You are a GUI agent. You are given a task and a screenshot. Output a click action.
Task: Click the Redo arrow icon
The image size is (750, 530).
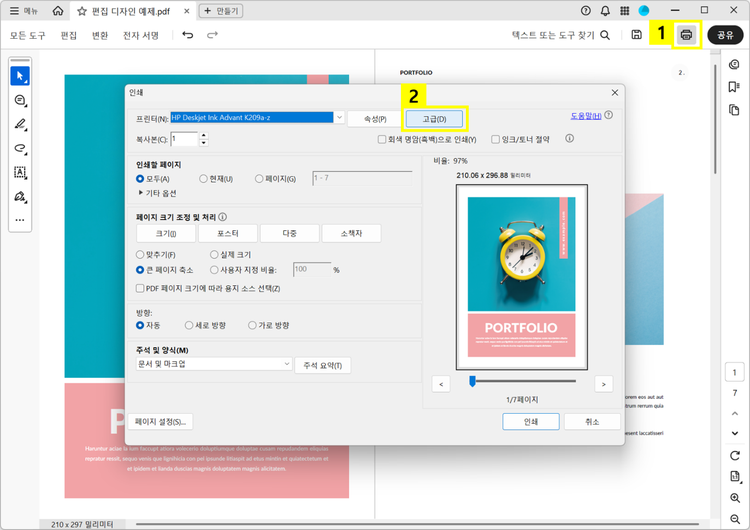click(x=212, y=35)
